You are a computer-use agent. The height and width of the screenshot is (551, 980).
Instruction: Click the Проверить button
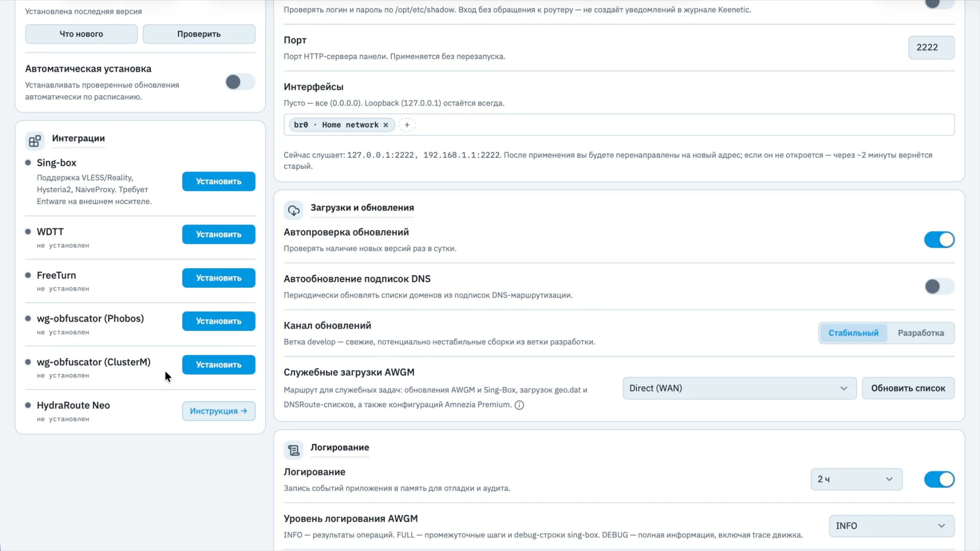[199, 34]
